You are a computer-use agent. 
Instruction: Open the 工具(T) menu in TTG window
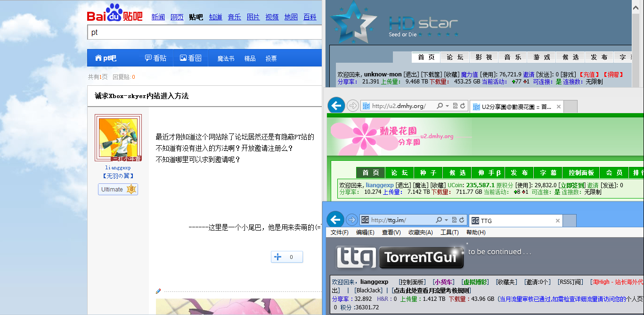tap(449, 232)
